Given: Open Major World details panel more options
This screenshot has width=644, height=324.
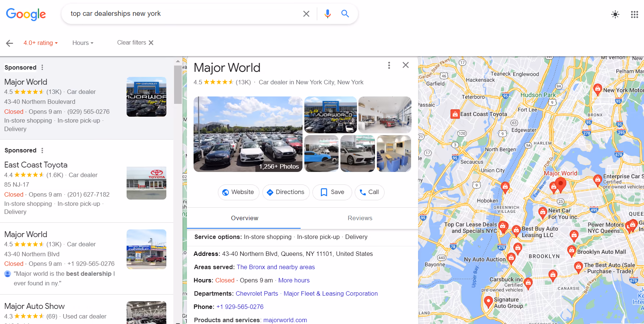Looking at the screenshot, I should tap(389, 65).
